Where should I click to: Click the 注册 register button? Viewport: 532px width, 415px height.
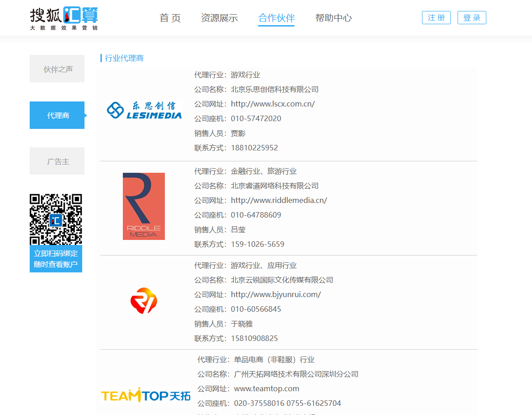436,18
